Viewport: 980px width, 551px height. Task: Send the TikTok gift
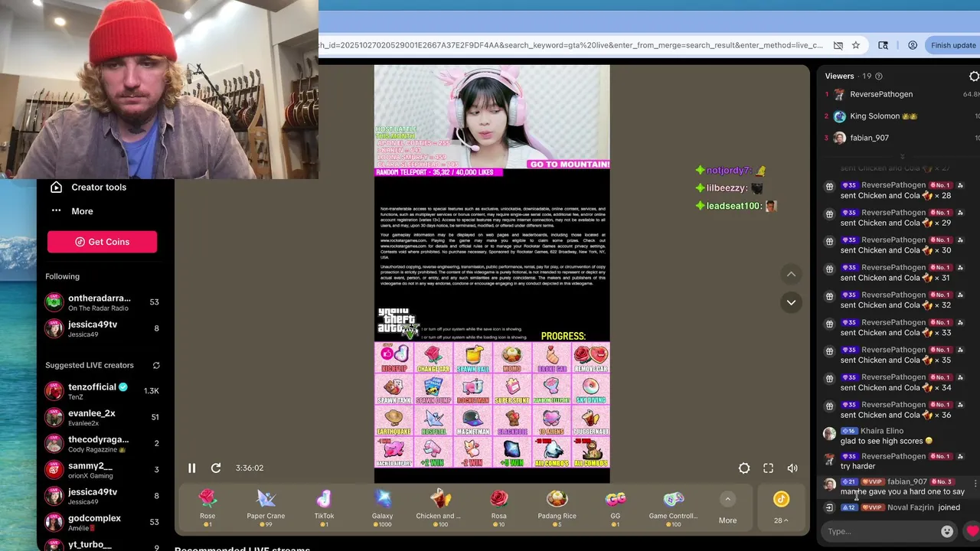pyautogui.click(x=324, y=507)
